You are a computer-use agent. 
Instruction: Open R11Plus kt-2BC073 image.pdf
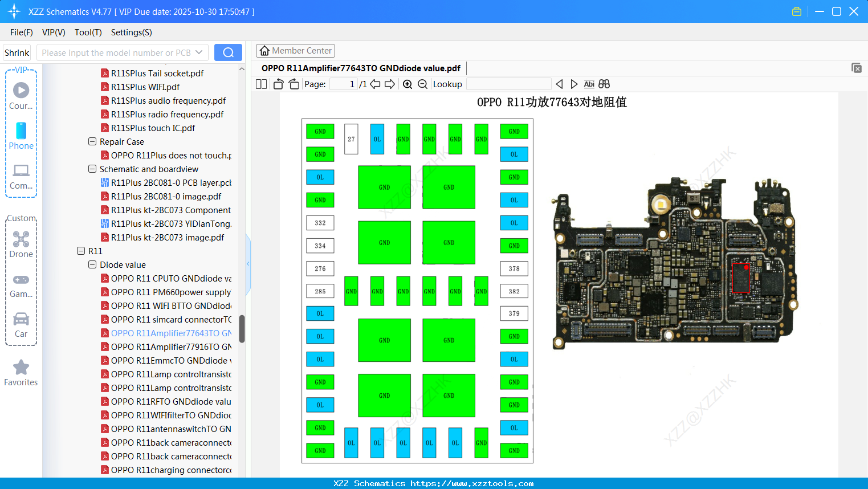[168, 237]
